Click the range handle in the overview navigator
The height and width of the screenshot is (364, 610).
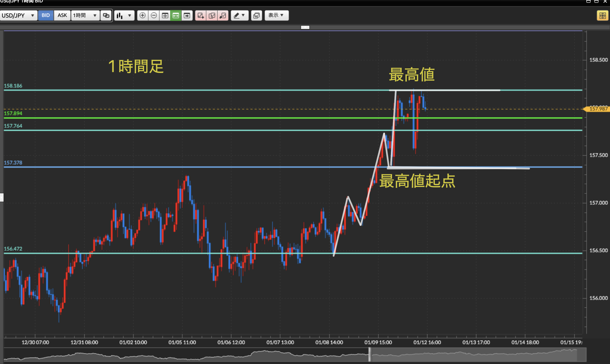(370, 354)
